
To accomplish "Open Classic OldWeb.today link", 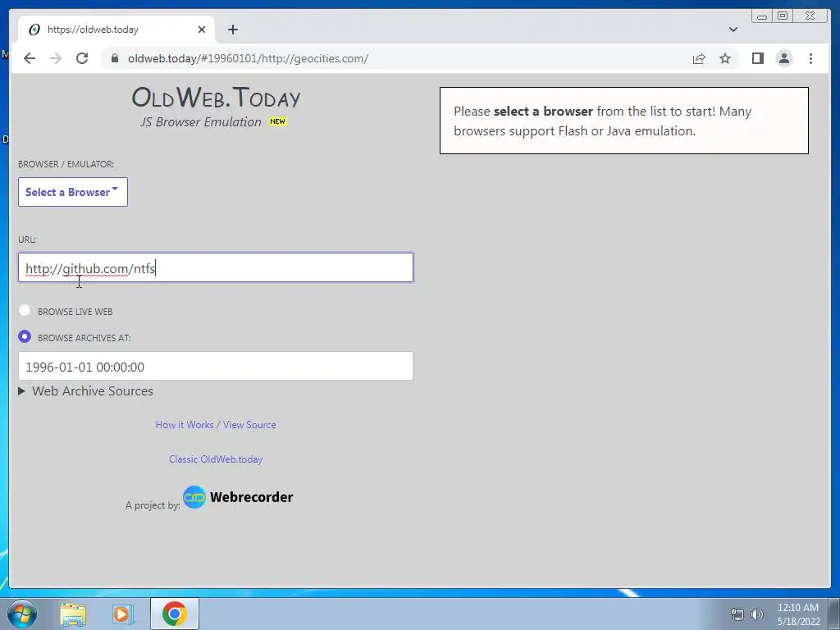I will point(216,459).
